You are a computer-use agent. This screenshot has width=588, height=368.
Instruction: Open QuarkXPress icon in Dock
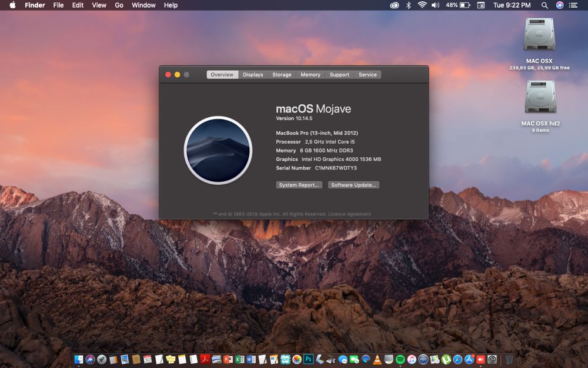point(285,359)
